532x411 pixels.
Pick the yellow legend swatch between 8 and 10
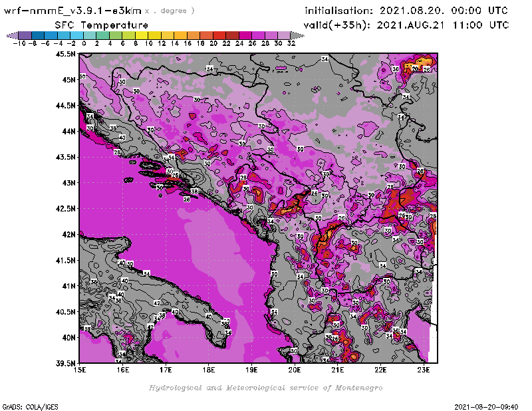coord(142,35)
